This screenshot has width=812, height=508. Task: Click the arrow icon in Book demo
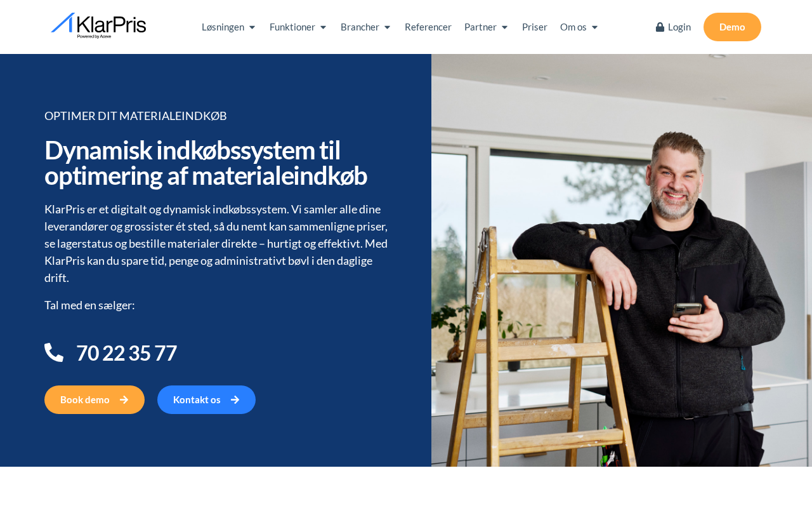coord(124,399)
